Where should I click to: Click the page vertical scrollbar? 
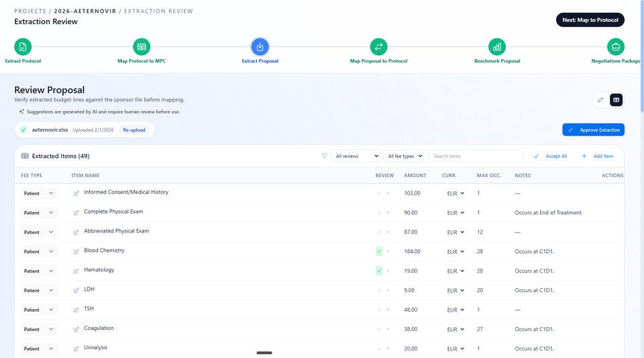coord(642,56)
